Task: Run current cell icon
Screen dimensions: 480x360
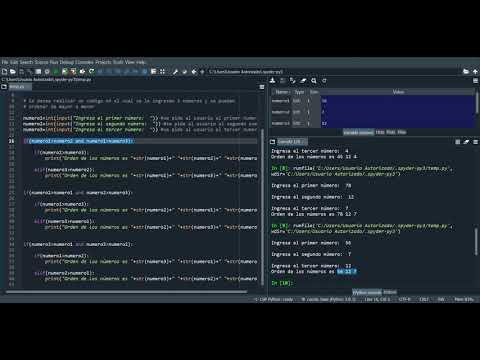Action: [x=65, y=72]
